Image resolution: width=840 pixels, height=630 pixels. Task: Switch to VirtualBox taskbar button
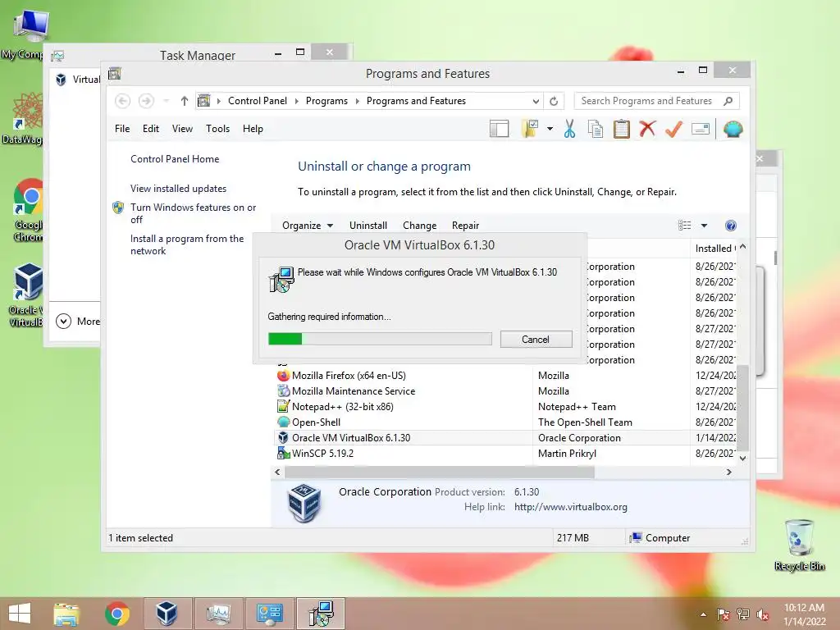click(x=167, y=614)
